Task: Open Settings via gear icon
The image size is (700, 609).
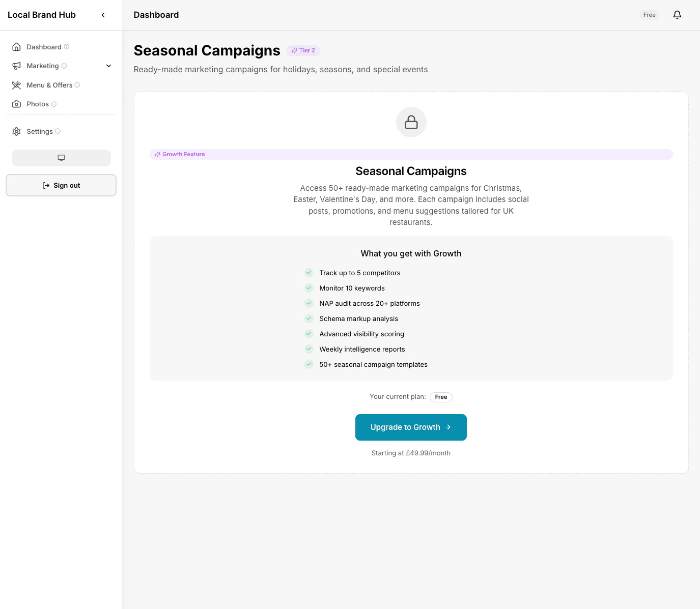Action: pyautogui.click(x=17, y=131)
